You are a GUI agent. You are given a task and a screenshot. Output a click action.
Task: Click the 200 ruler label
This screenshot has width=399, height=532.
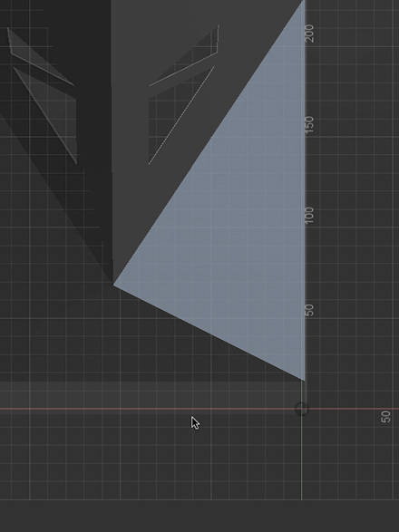[310, 34]
